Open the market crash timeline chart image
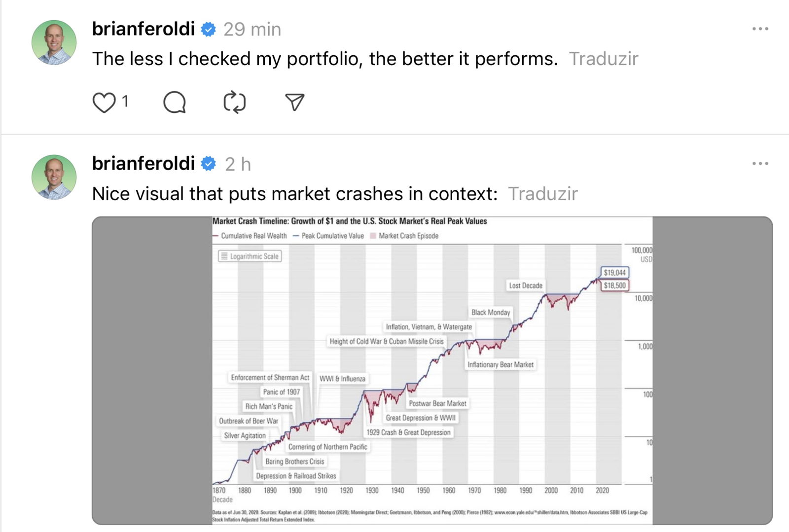Viewport: 789px width, 532px height. tap(432, 370)
